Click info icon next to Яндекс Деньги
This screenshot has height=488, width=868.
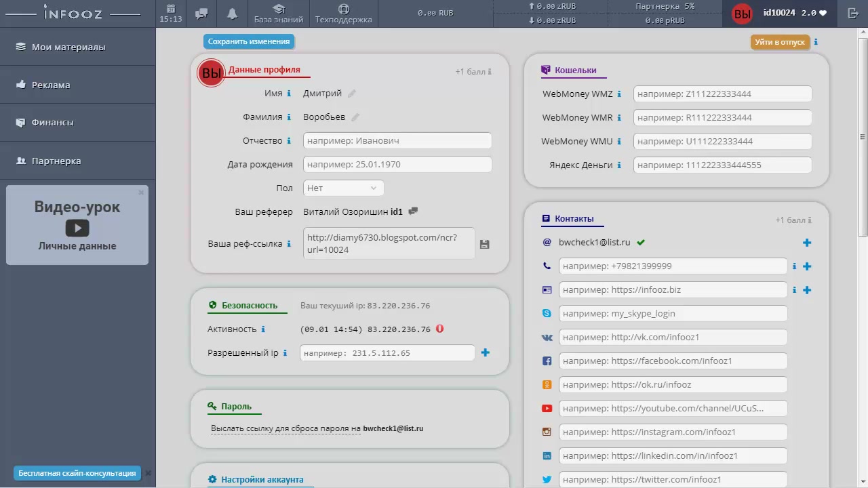tap(619, 165)
